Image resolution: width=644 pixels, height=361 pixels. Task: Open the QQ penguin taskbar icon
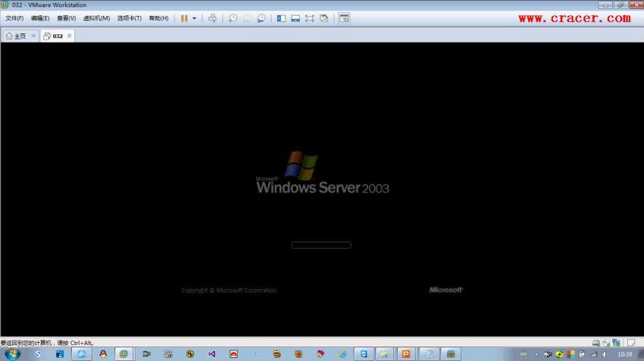coord(103,354)
